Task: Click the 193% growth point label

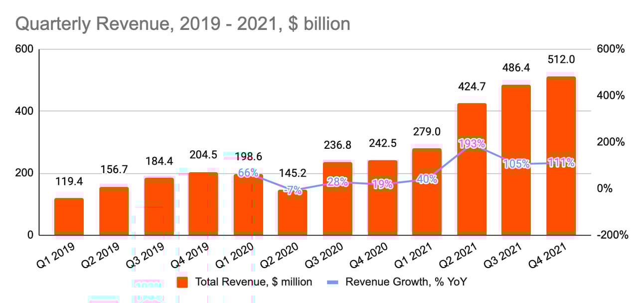Action: [x=472, y=144]
